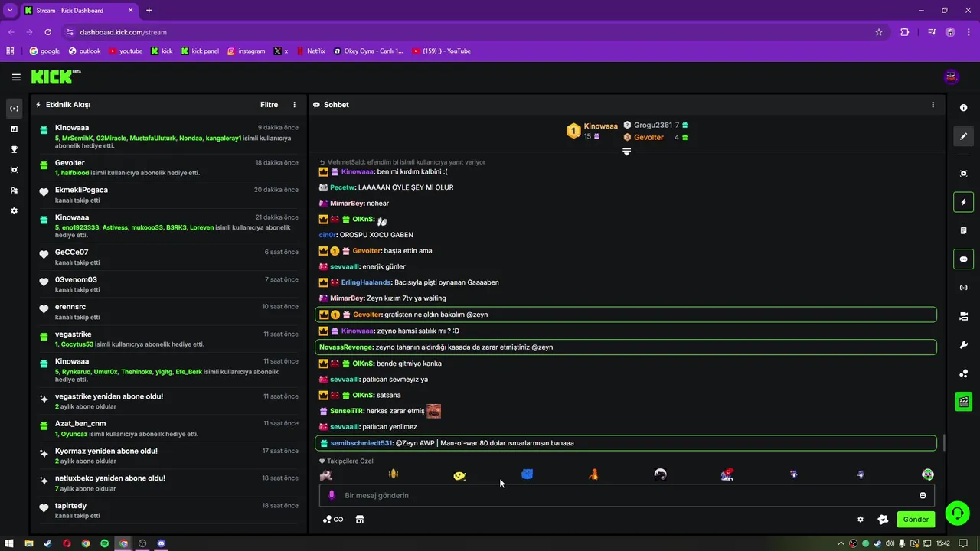Image resolution: width=980 pixels, height=551 pixels.
Task: Select the green-headed emote at row end
Action: (927, 474)
